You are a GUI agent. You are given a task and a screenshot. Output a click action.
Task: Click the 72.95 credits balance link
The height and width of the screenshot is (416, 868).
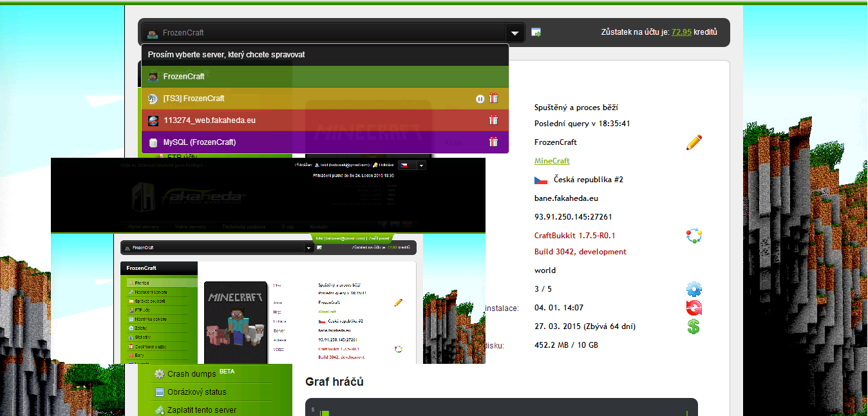click(x=681, y=32)
